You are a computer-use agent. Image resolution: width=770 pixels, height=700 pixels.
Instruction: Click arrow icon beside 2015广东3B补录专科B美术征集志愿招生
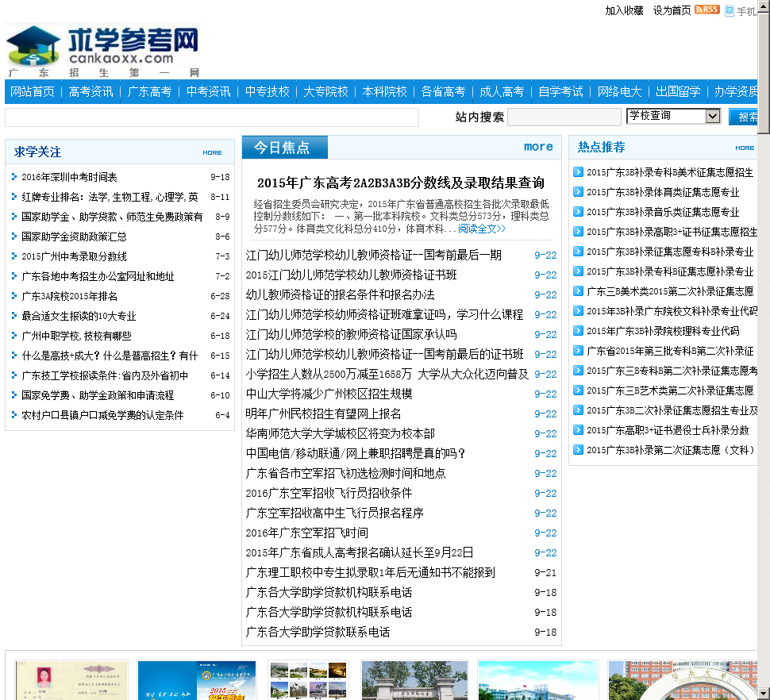(x=579, y=171)
